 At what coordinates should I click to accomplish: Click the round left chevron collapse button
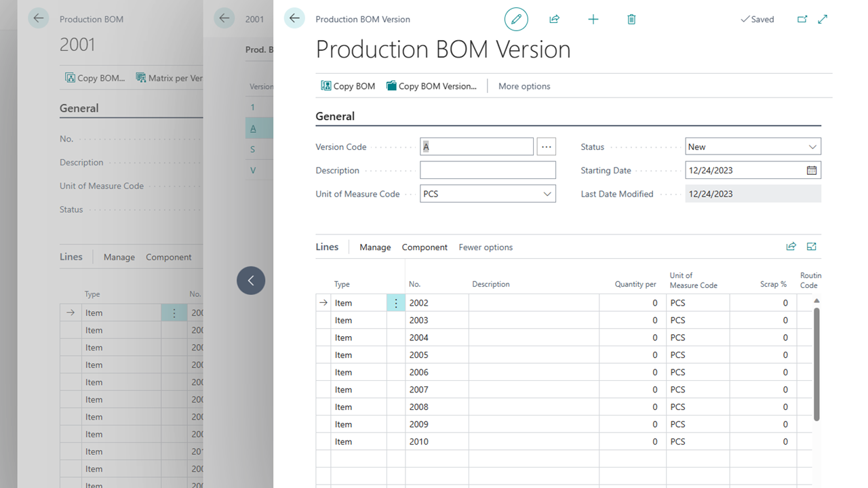tap(251, 281)
